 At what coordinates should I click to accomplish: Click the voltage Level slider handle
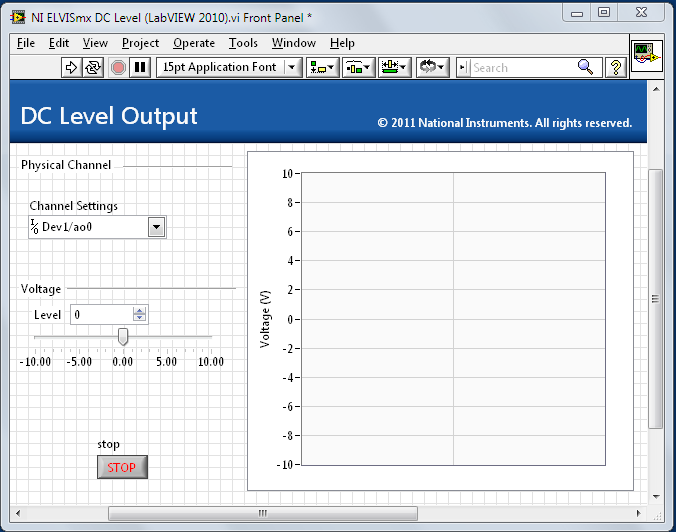(x=123, y=336)
